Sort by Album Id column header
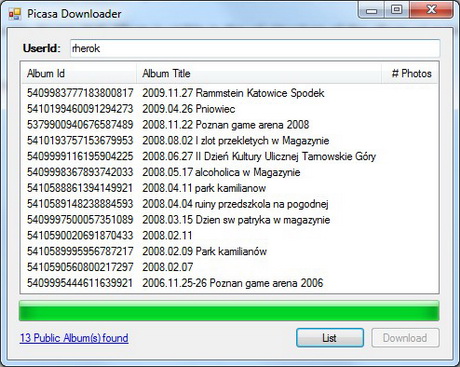This screenshot has width=460, height=367. (x=79, y=73)
